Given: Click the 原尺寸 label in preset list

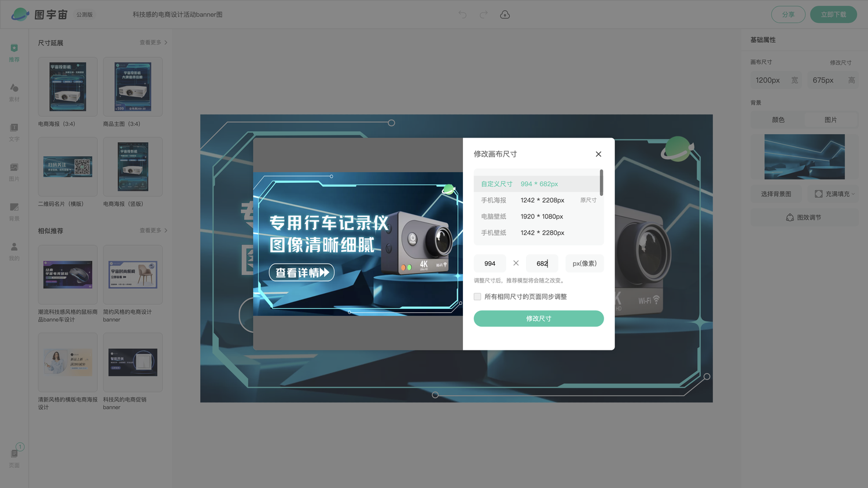Looking at the screenshot, I should 589,200.
